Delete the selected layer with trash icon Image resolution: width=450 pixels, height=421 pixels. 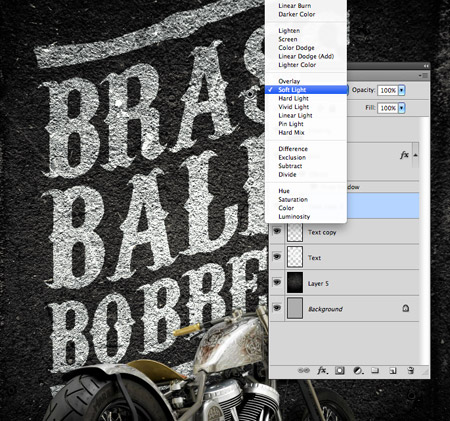pyautogui.click(x=411, y=370)
